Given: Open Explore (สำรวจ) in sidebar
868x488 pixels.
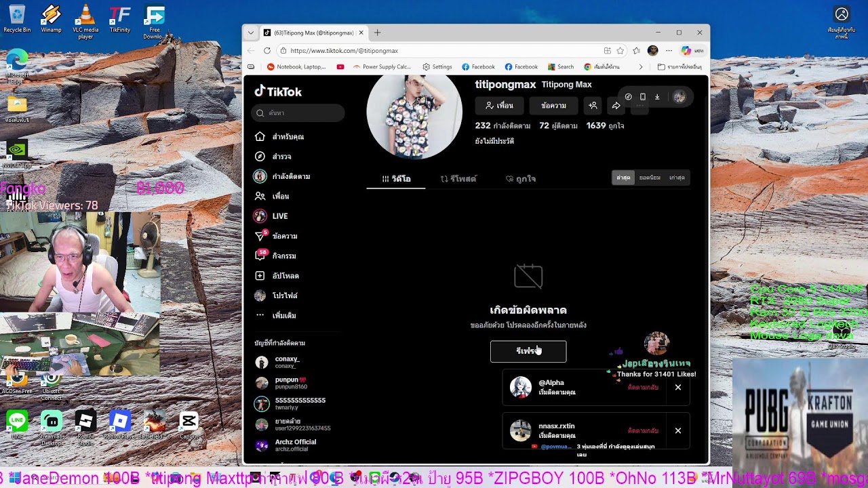Looking at the screenshot, I should click(273, 157).
